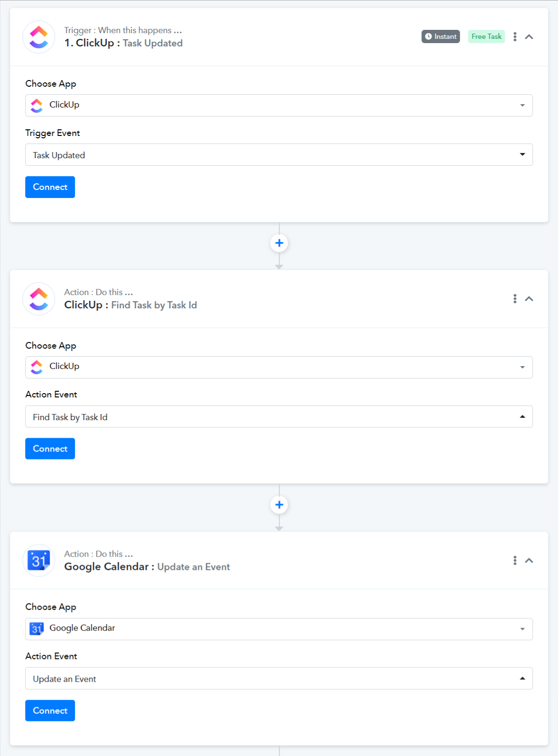Image resolution: width=558 pixels, height=756 pixels.
Task: Open three-dot menu on ClickUp trigger step
Action: click(x=515, y=37)
